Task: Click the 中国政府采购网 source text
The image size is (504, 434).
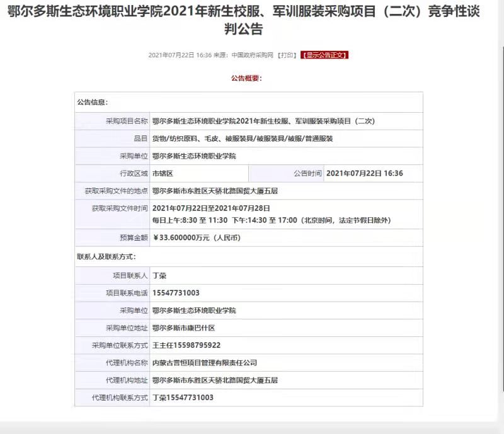Action: coord(252,55)
